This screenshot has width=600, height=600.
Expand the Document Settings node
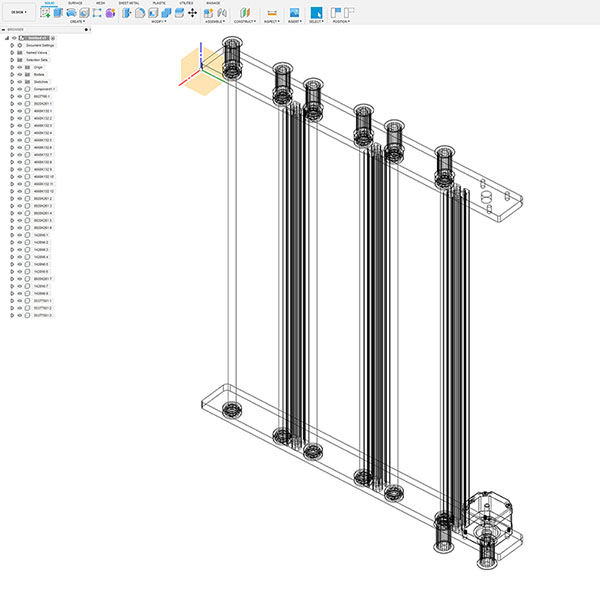pos(12,45)
